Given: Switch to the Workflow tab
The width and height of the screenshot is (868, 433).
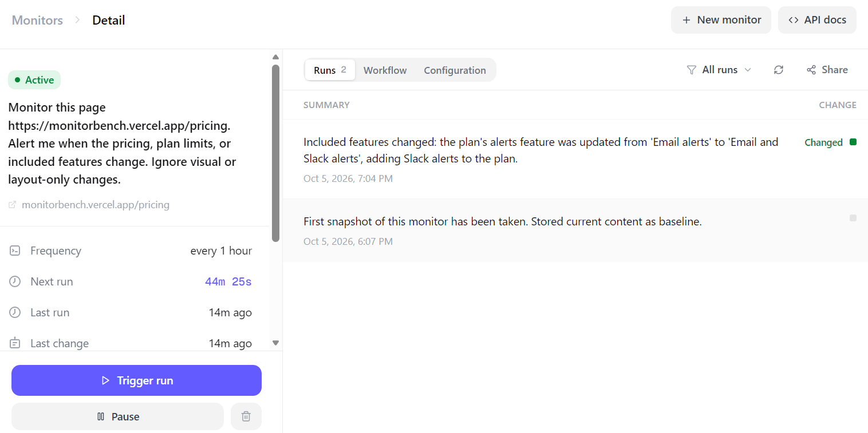Looking at the screenshot, I should point(385,70).
